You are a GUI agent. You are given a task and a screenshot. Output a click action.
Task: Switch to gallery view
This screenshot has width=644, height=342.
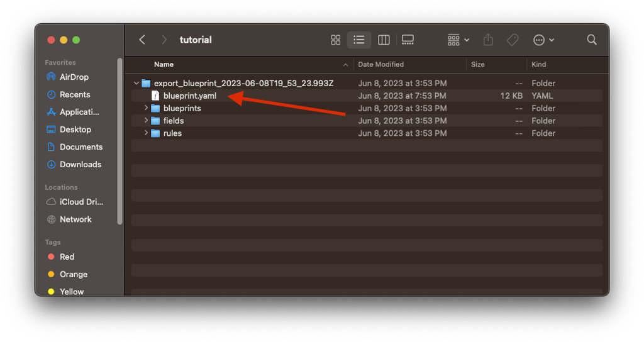pyautogui.click(x=408, y=40)
